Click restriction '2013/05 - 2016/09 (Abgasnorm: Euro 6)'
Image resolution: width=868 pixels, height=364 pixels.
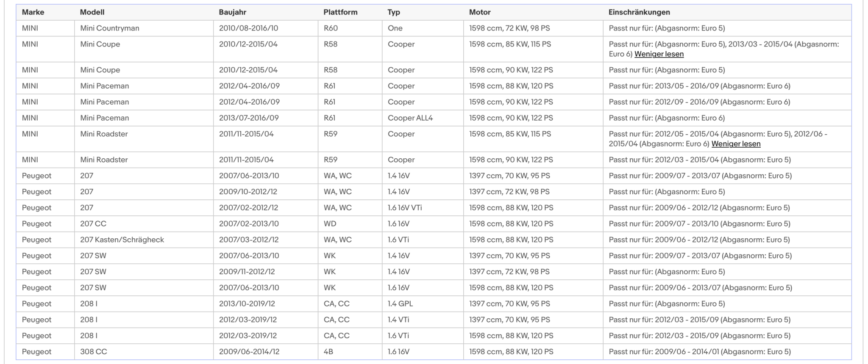[722, 86]
